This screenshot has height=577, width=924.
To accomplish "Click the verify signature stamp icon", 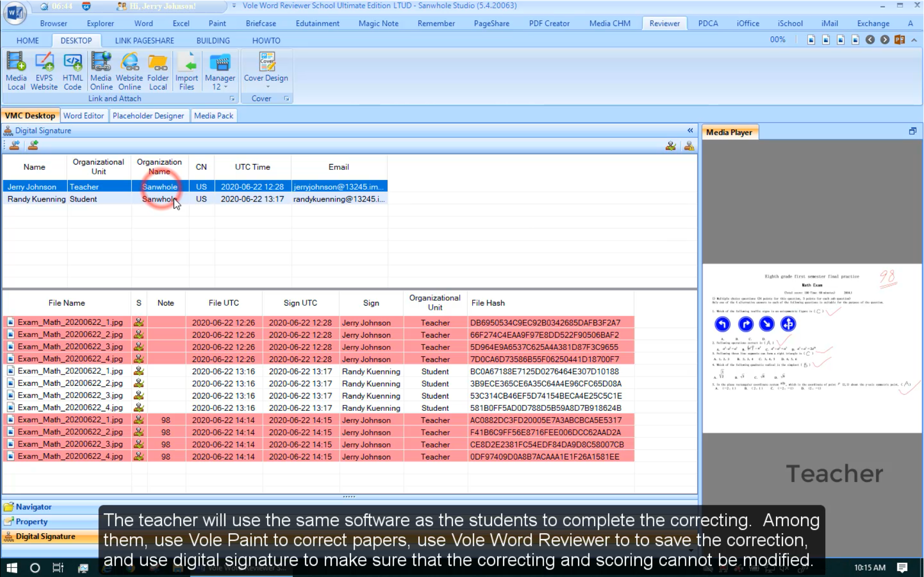I will point(671,145).
